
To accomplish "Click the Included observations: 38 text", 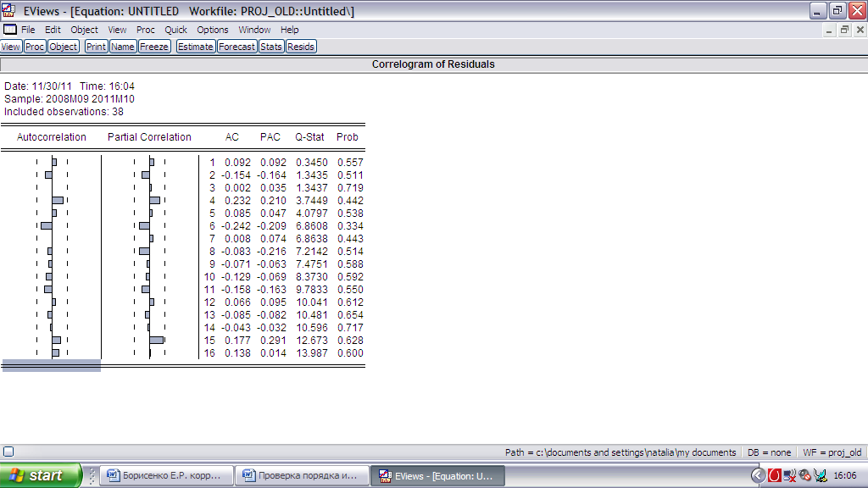I will [x=64, y=112].
